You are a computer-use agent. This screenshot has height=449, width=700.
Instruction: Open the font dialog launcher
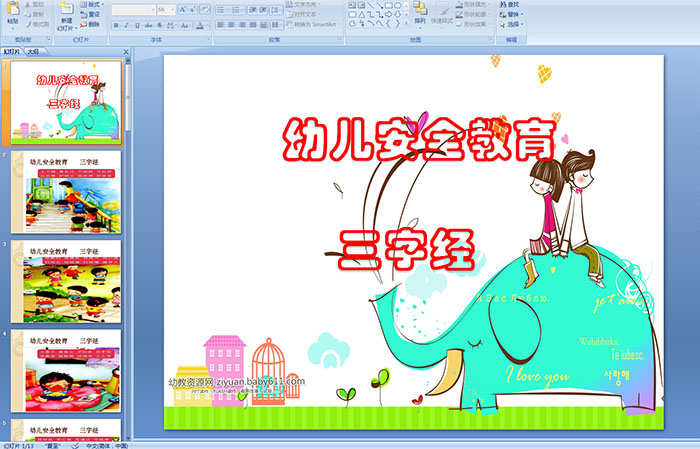[208, 39]
